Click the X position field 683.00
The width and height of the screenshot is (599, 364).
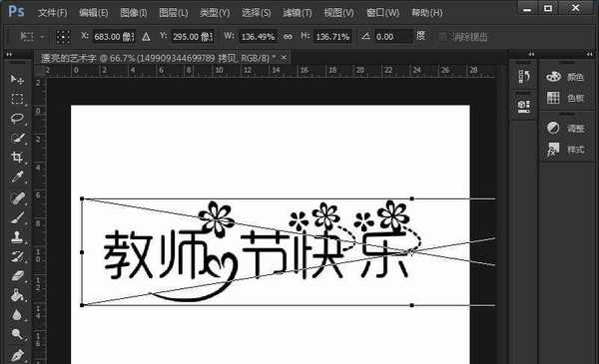(x=114, y=37)
